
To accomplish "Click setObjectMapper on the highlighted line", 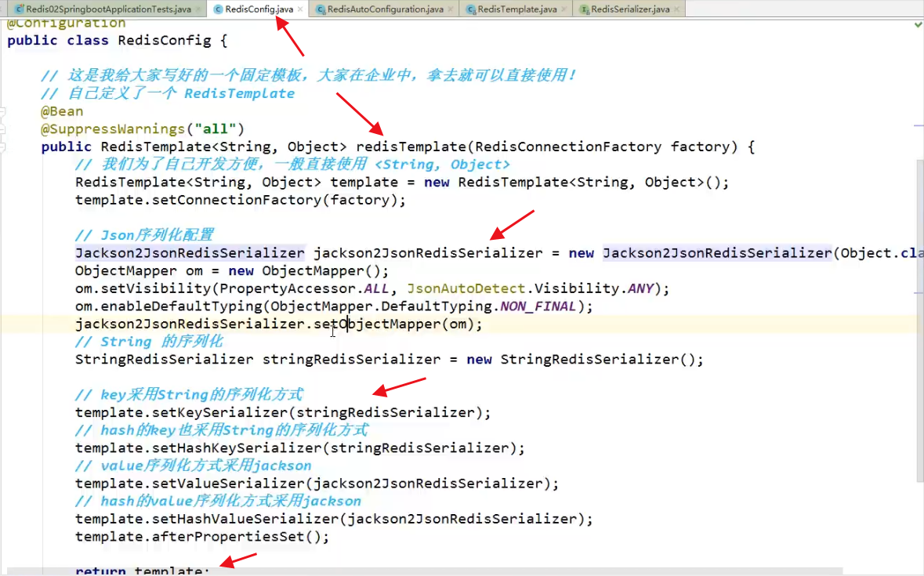I will [x=376, y=324].
